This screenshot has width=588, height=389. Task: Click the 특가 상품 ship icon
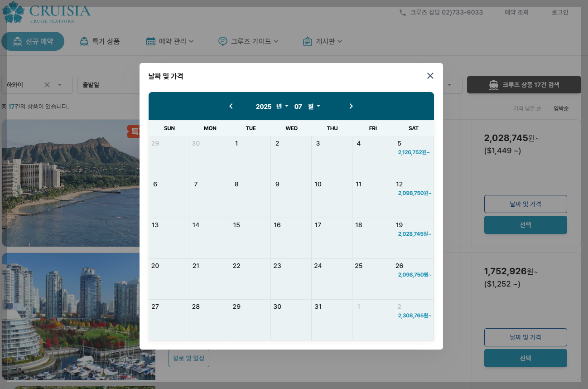pyautogui.click(x=84, y=41)
